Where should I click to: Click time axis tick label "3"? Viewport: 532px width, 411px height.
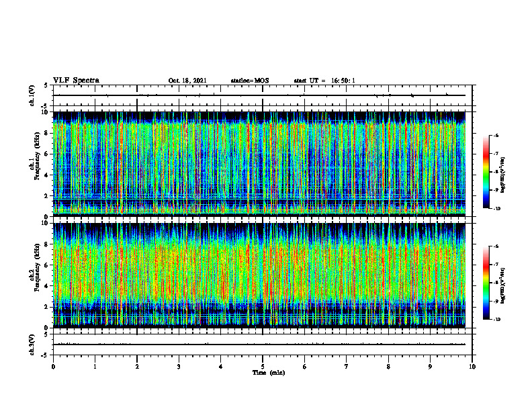(179, 367)
